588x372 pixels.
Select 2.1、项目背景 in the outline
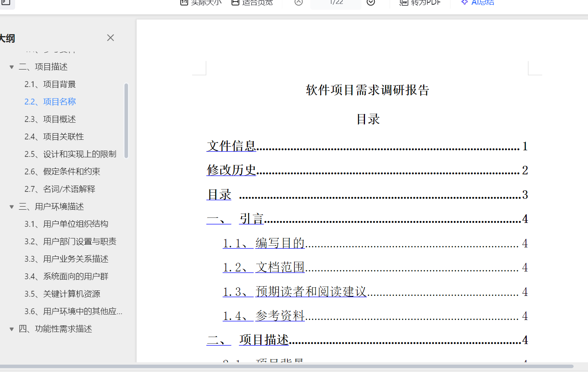tap(50, 84)
